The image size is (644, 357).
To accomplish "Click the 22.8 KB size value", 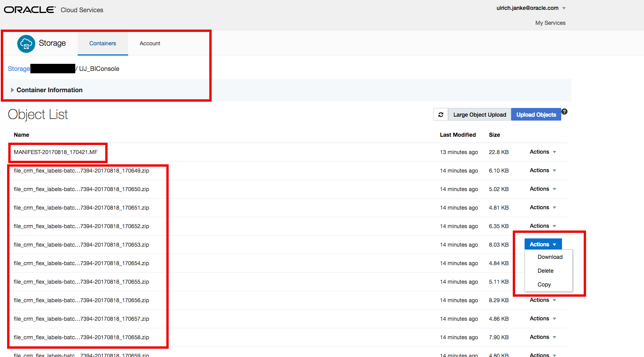I will (499, 152).
